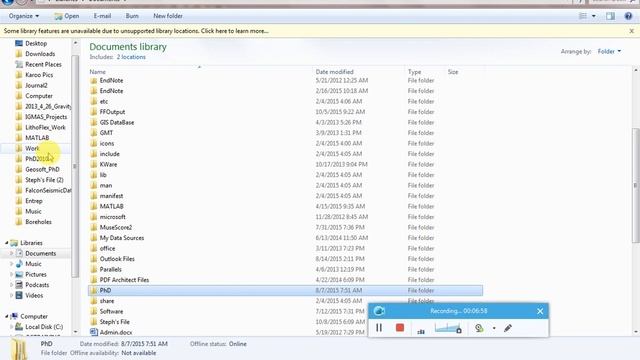
Task: Open the change view icon
Action: click(x=583, y=16)
